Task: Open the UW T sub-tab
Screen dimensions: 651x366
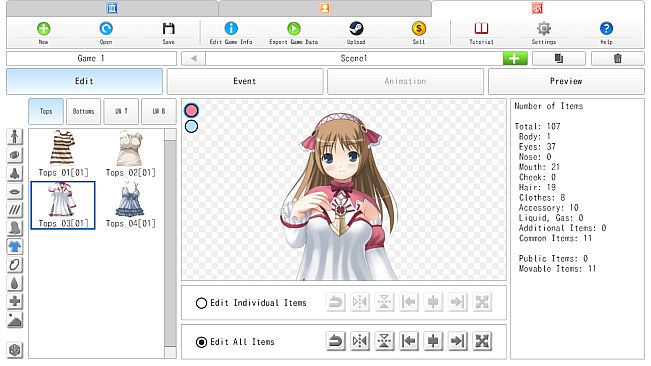Action: pos(121,111)
